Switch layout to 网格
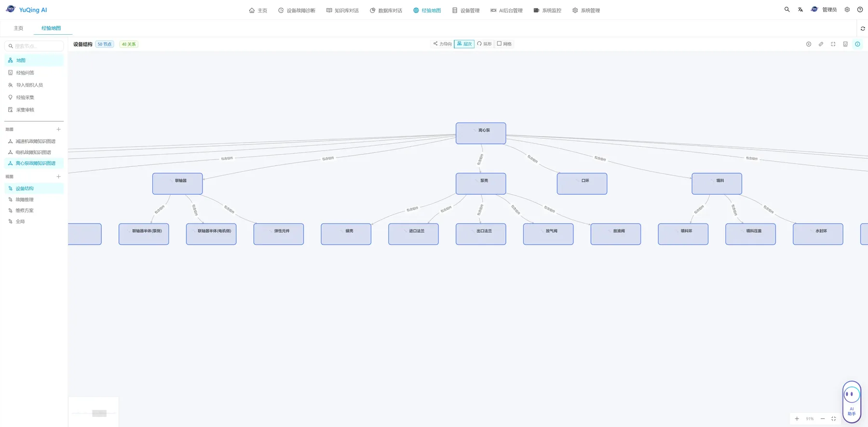The width and height of the screenshot is (868, 427). tap(504, 44)
